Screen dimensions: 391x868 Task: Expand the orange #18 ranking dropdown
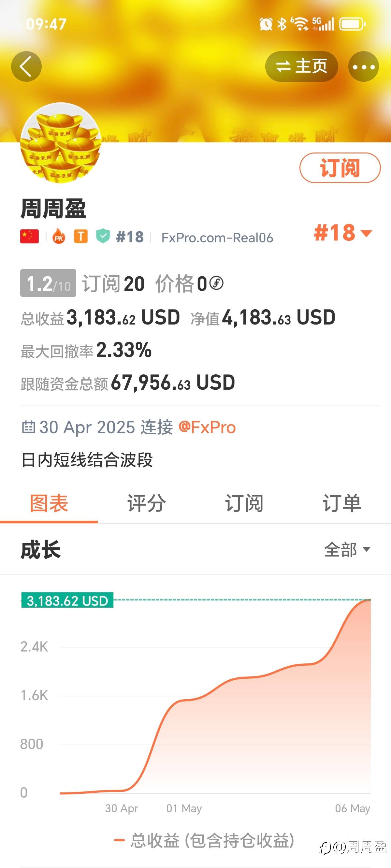[342, 233]
